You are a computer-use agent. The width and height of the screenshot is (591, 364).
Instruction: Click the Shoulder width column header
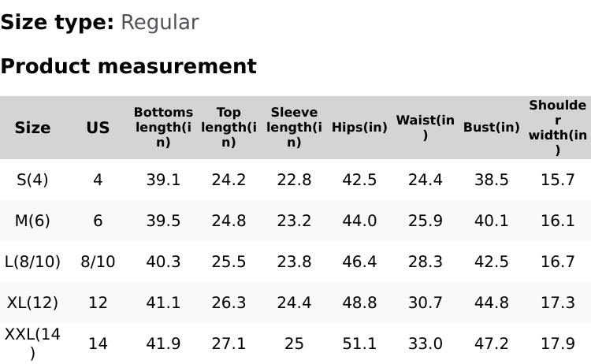coord(558,128)
